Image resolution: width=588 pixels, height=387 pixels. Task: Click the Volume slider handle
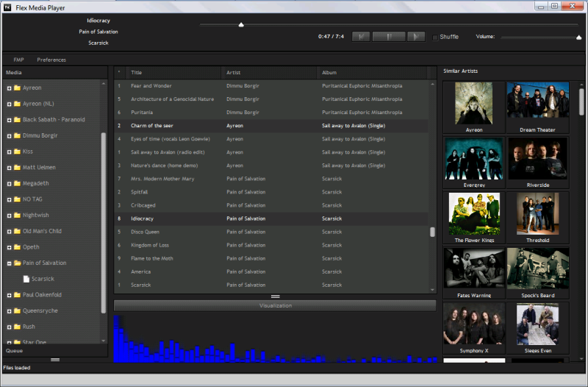point(578,38)
